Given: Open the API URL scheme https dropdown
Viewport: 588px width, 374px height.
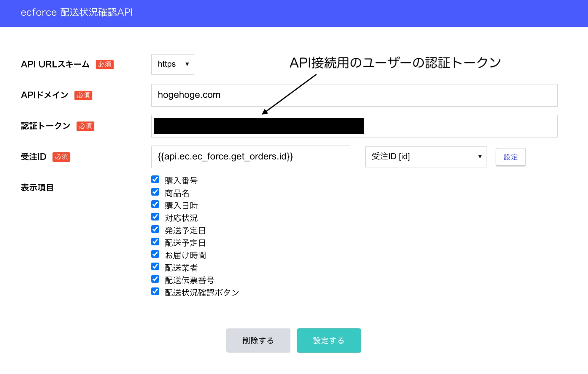Looking at the screenshot, I should point(173,64).
